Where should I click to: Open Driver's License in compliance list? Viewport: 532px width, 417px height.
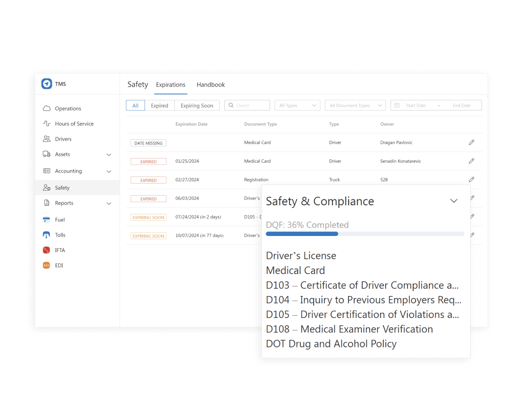pyautogui.click(x=301, y=256)
